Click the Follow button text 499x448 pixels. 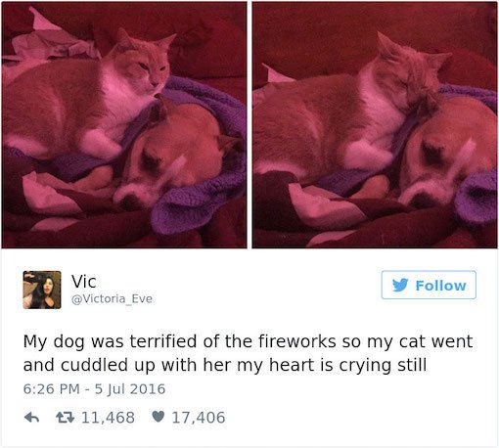click(x=440, y=286)
